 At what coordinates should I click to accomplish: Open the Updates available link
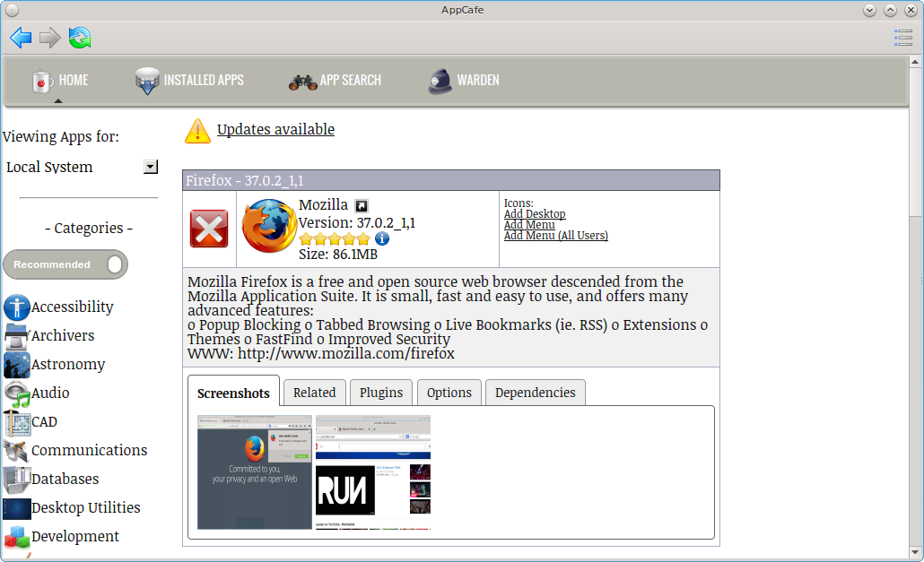coord(275,129)
